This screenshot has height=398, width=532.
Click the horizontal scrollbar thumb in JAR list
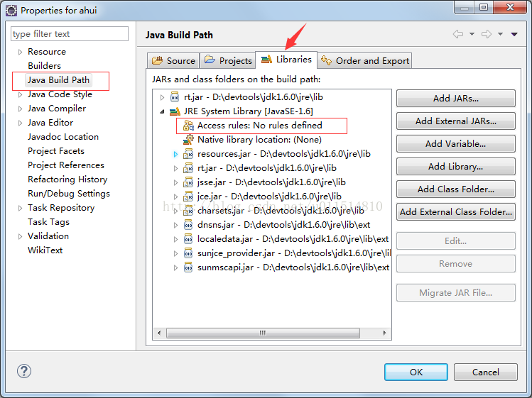263,333
